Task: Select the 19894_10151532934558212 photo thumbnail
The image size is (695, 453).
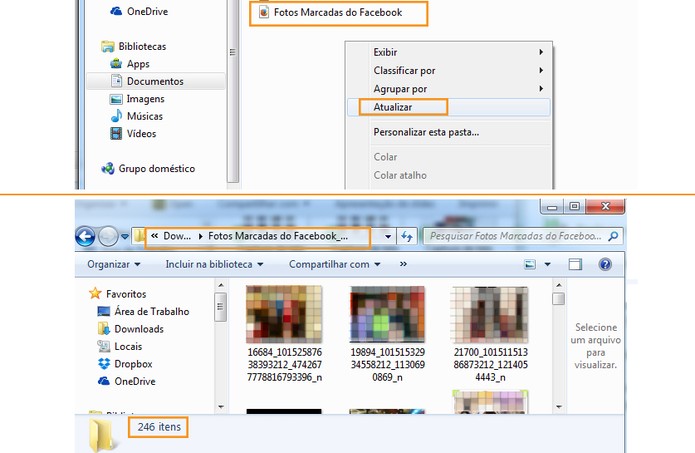Action: (387, 314)
